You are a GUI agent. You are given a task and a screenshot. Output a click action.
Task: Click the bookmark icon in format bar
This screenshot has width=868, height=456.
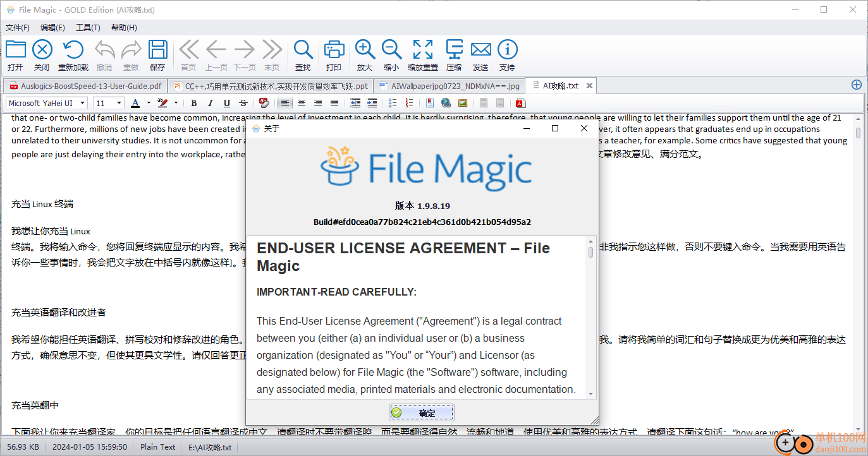coord(430,103)
